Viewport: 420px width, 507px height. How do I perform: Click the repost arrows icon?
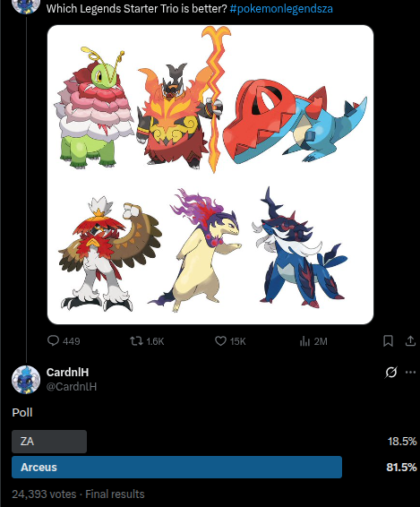tap(136, 341)
